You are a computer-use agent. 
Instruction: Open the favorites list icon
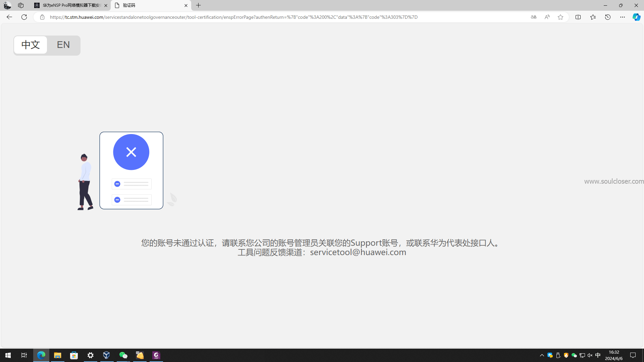(x=593, y=17)
